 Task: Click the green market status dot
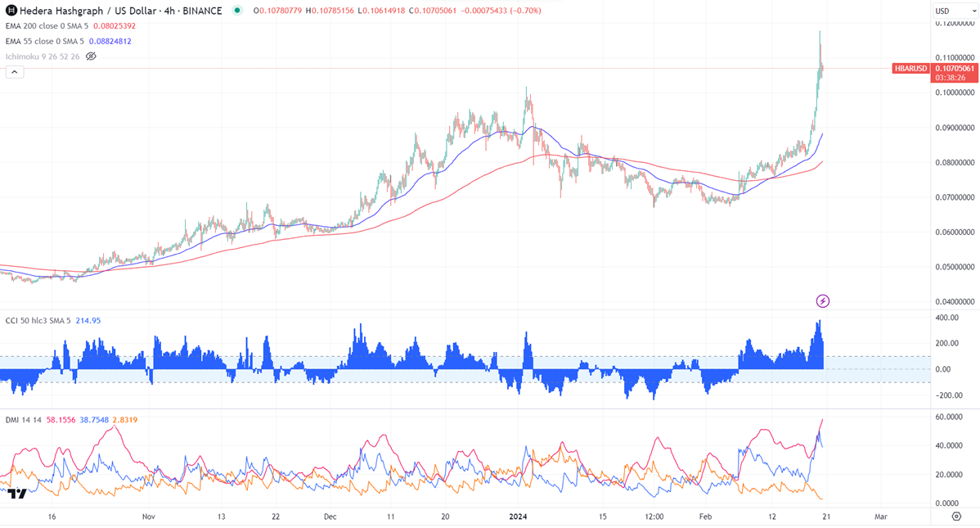pyautogui.click(x=237, y=10)
